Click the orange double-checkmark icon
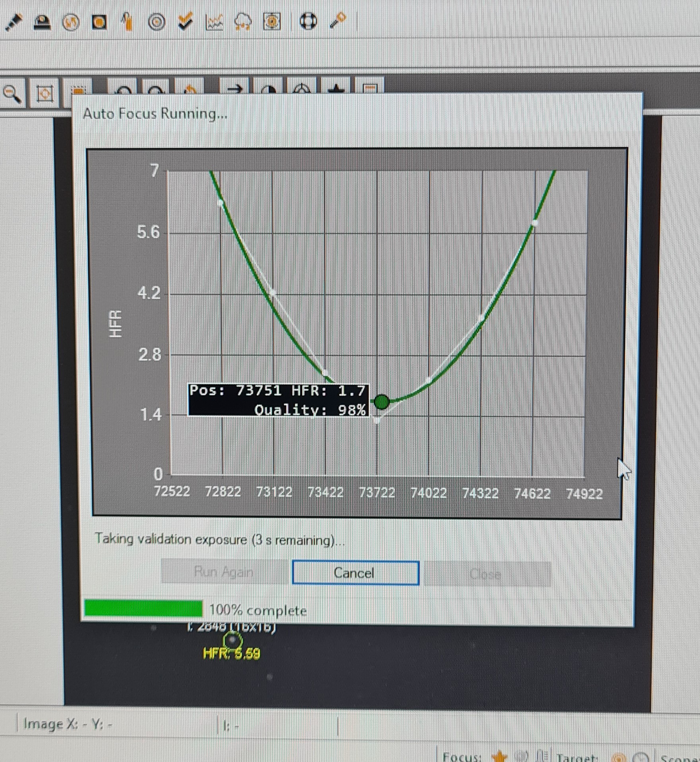 tap(185, 21)
